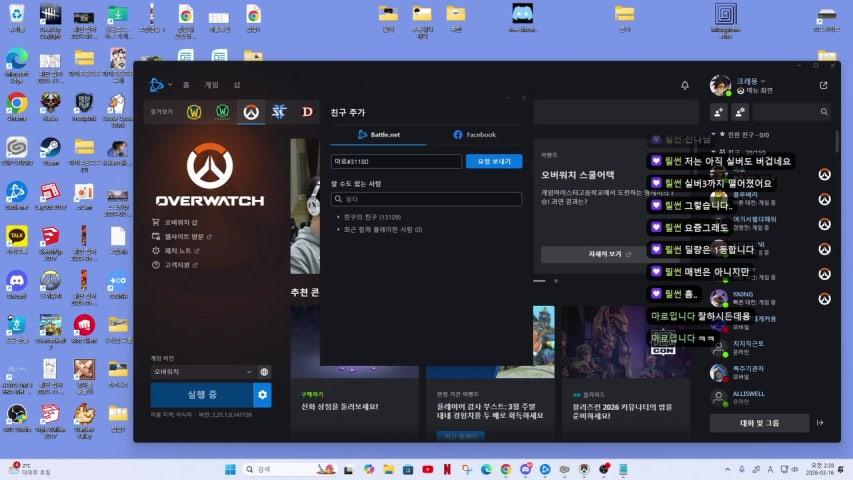The image size is (853, 480).
Task: Click the profile avatar
Action: point(720,85)
